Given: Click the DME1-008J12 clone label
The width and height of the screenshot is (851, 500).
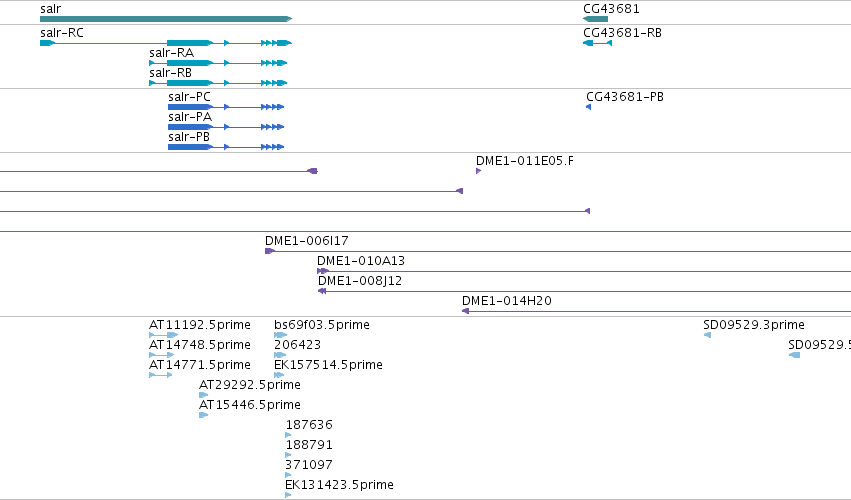Looking at the screenshot, I should tap(360, 281).
